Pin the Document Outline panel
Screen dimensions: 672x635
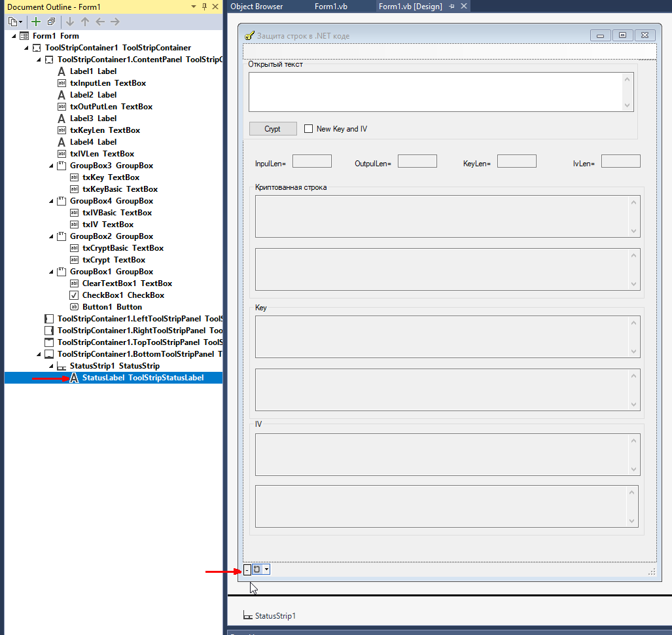coord(204,7)
